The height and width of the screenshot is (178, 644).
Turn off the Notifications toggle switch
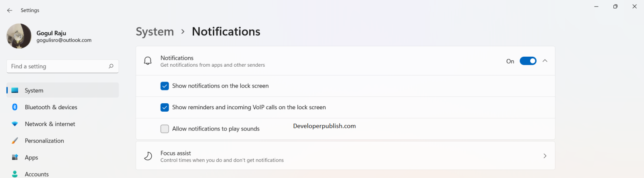pyautogui.click(x=528, y=61)
